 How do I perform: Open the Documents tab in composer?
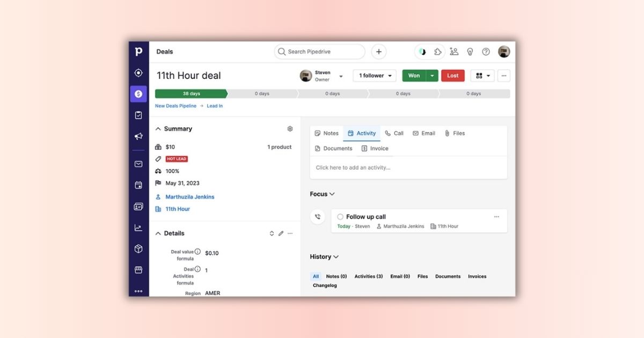[x=333, y=149]
